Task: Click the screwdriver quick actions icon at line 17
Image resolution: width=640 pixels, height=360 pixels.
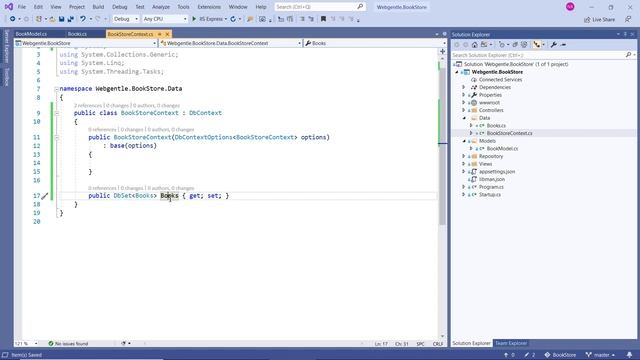Action: pyautogui.click(x=45, y=196)
